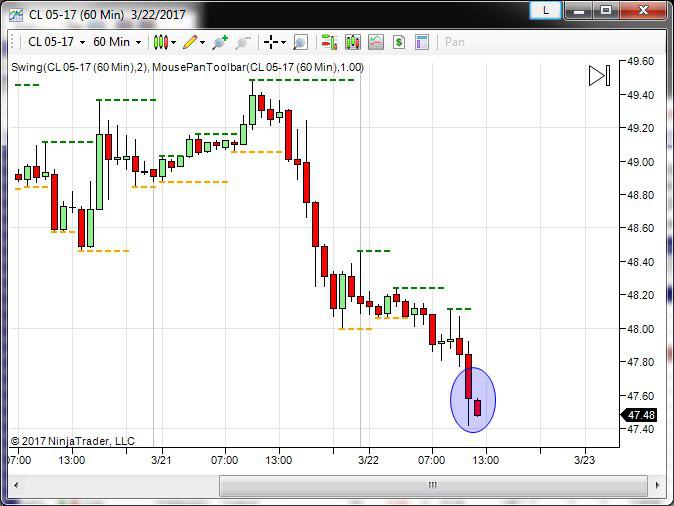Screen dimensions: 674x506
Task: Click the skip-to-latest-bar arrow on chart
Action: click(x=600, y=76)
